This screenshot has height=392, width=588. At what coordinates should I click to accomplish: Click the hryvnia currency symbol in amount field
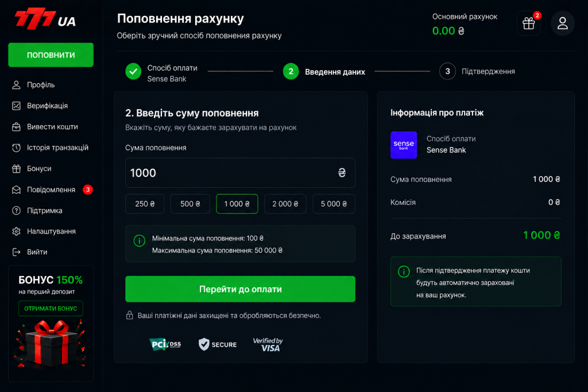coord(342,173)
